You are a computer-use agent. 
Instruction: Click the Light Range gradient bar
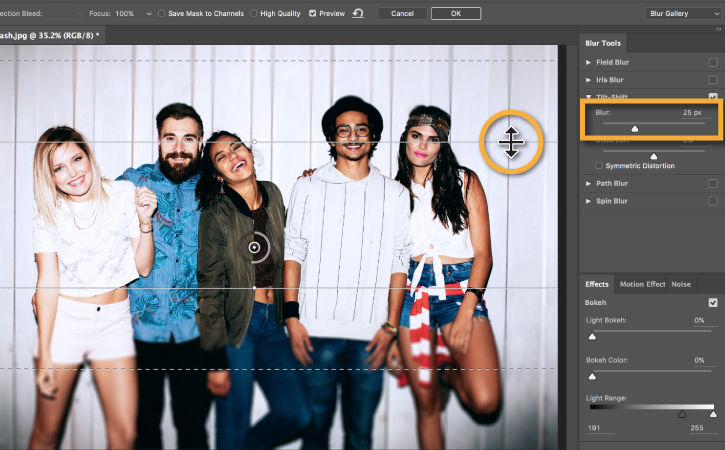click(652, 407)
